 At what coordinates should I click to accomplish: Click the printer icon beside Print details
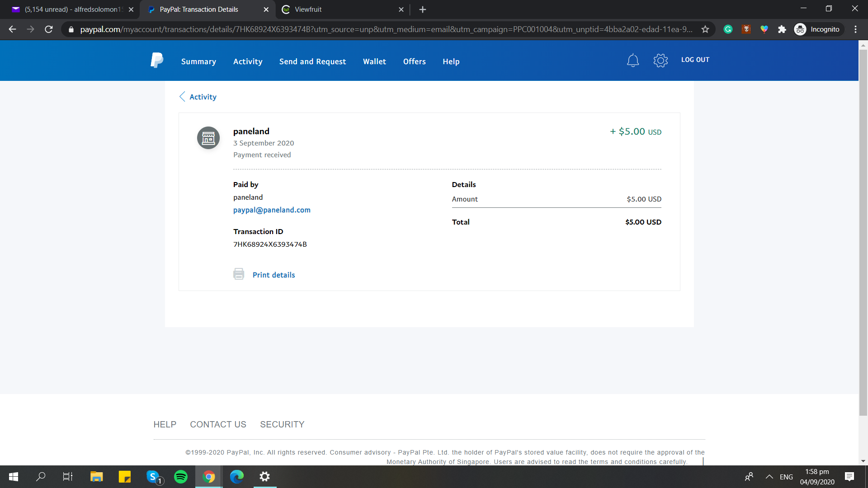[x=239, y=274]
